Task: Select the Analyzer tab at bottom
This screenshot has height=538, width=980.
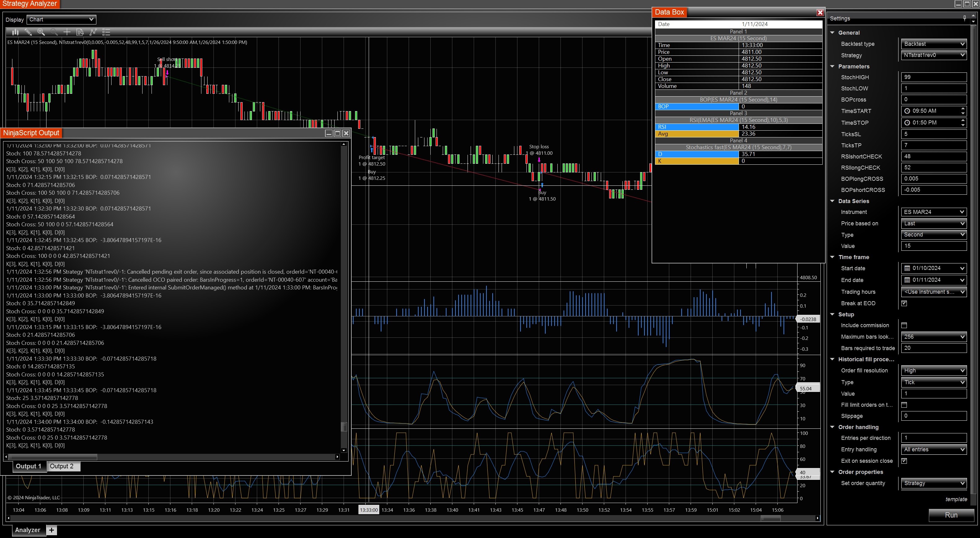Action: pyautogui.click(x=27, y=530)
